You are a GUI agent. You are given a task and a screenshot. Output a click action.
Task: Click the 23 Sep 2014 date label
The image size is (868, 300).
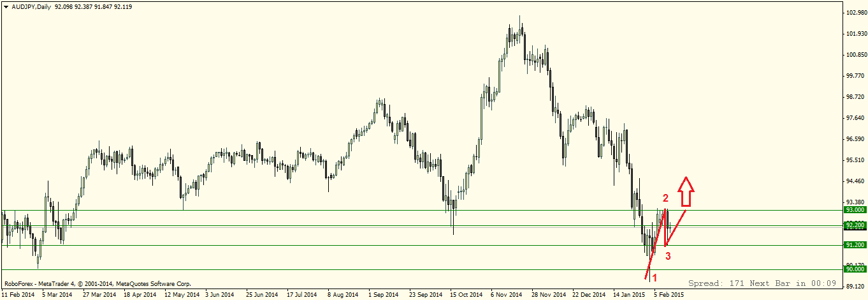click(425, 295)
